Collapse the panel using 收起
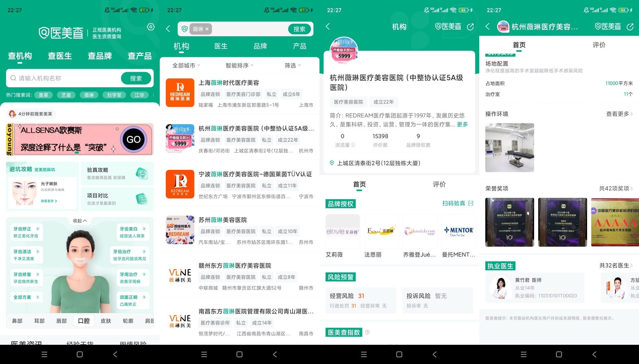 pos(80,221)
